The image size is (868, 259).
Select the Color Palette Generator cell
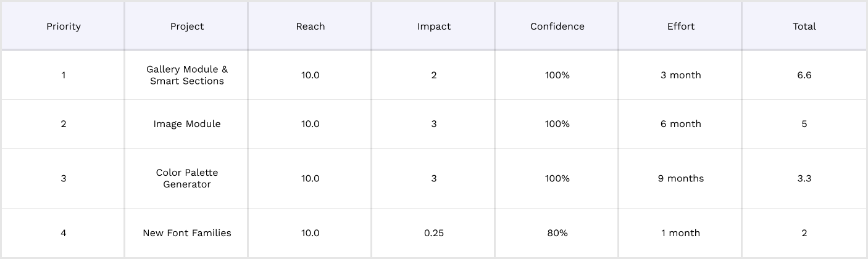(x=186, y=178)
